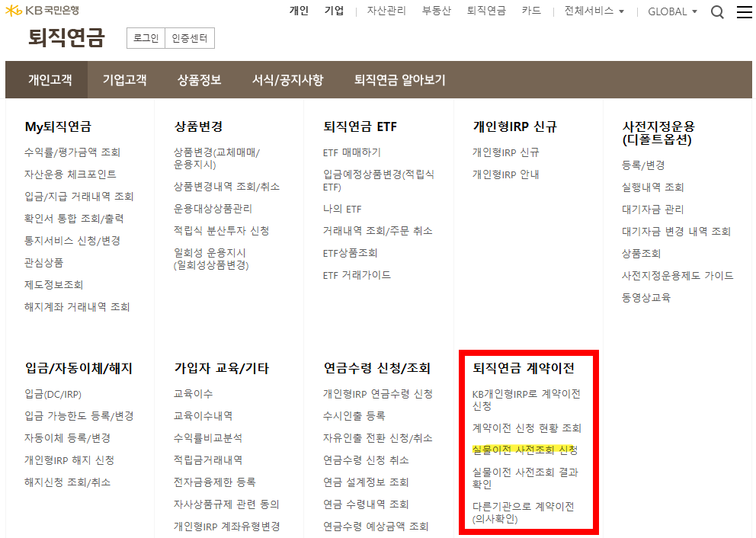Open the search magnifier icon

tap(717, 11)
